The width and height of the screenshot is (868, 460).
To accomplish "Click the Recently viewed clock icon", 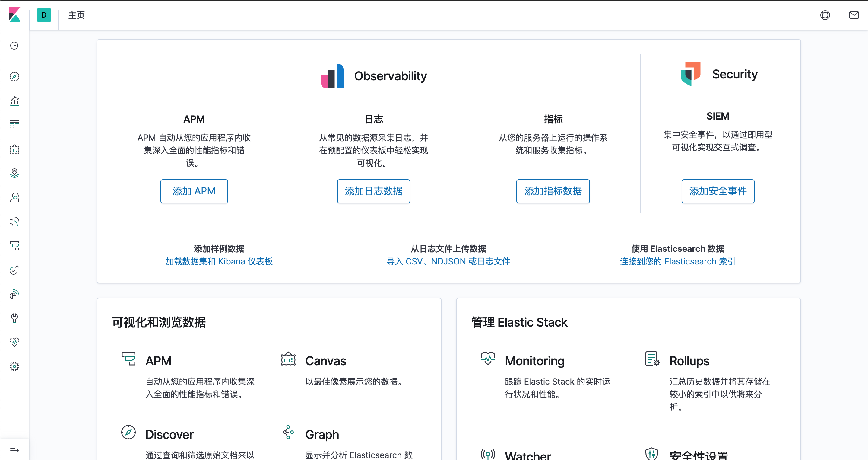I will point(14,46).
